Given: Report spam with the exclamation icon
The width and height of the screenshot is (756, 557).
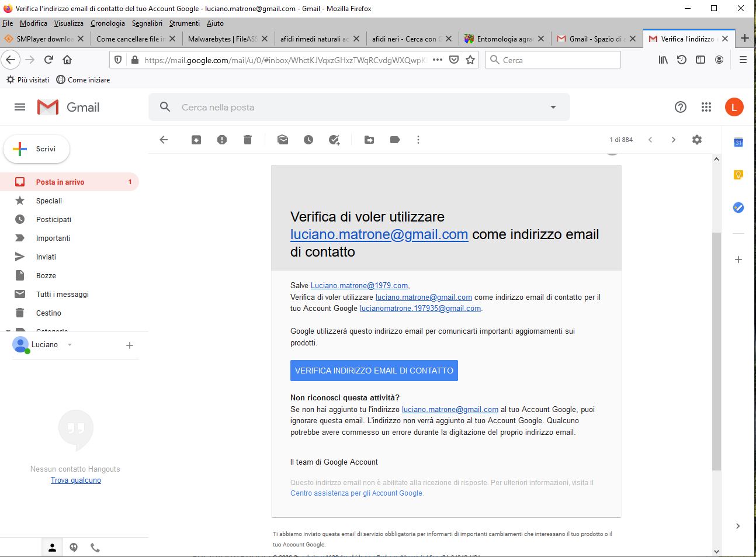Looking at the screenshot, I should tap(222, 140).
